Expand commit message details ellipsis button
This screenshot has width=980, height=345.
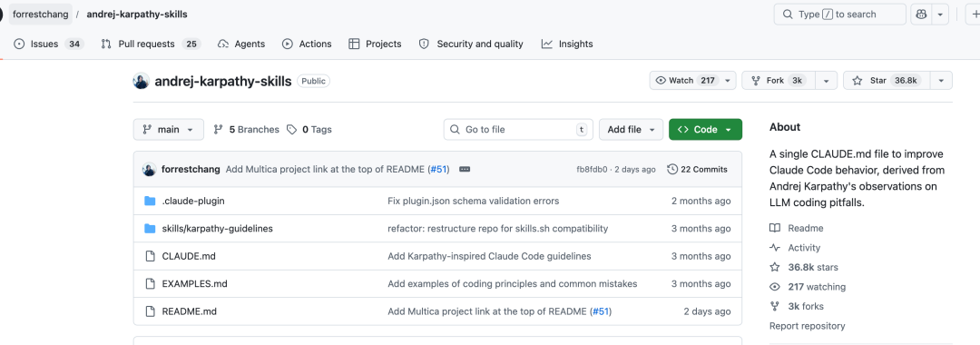(465, 170)
